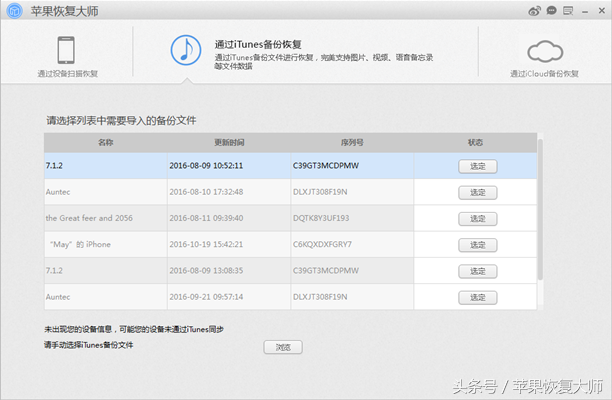Click timestamp 2016-09-21 09:57:14

(x=206, y=297)
